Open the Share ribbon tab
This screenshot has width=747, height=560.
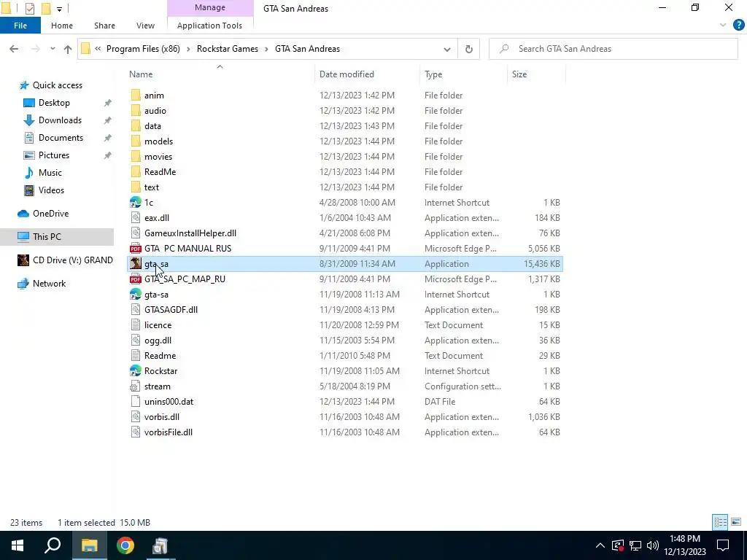[x=104, y=26]
